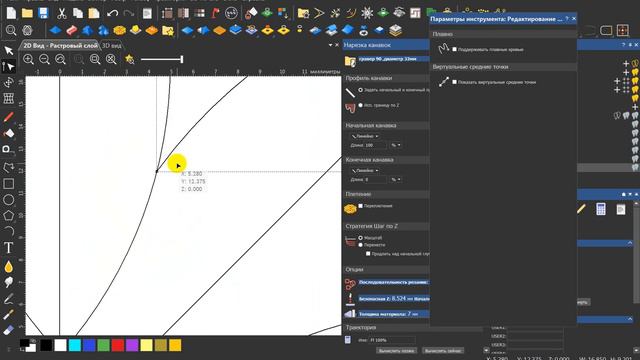Expand 'Безопасная Z' section
640x360 pixels.
pos(393,299)
